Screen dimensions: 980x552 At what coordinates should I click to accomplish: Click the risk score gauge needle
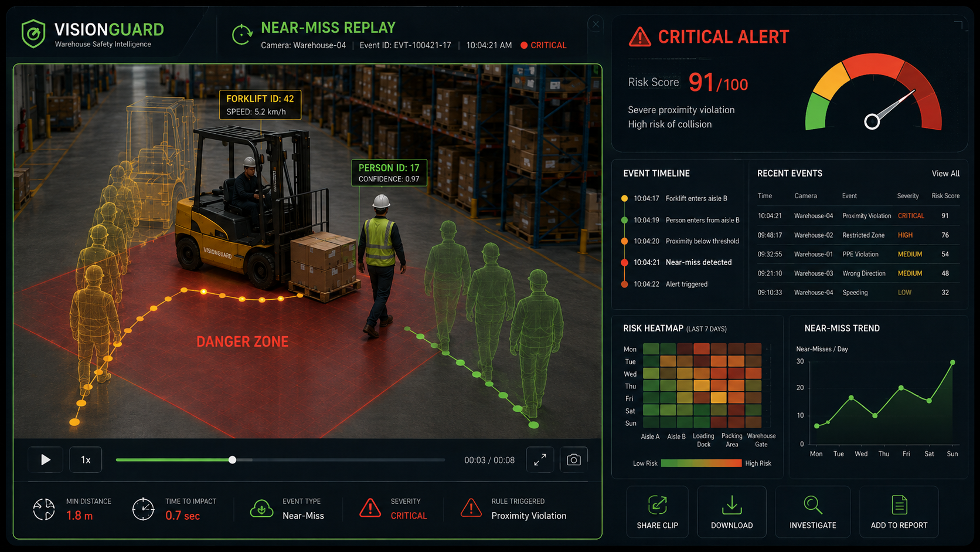(x=891, y=107)
